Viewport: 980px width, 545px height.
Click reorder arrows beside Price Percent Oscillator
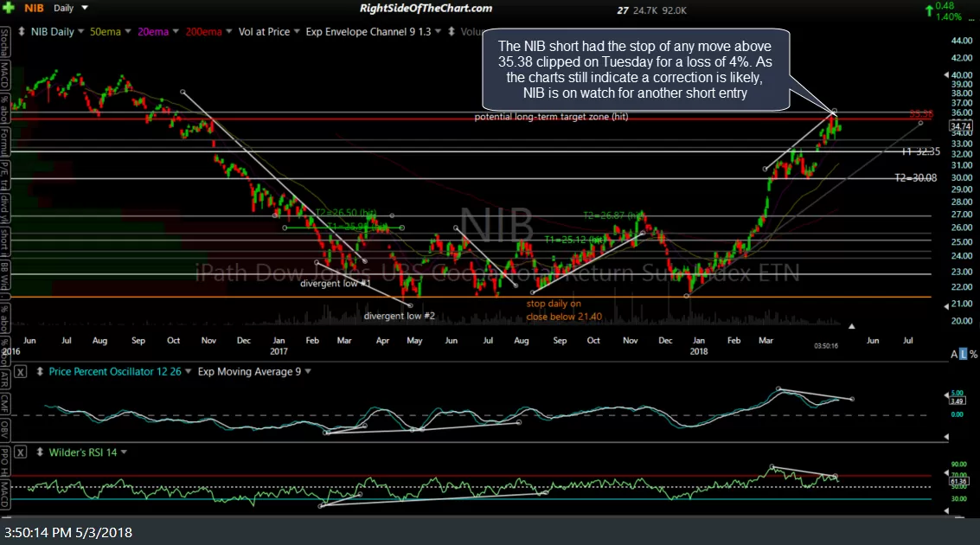(x=40, y=371)
